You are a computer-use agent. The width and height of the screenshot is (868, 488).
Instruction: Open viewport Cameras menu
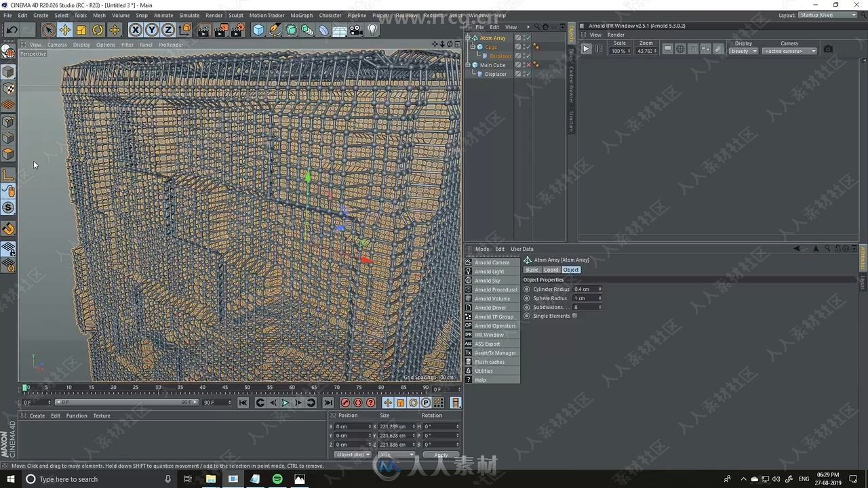pyautogui.click(x=57, y=45)
